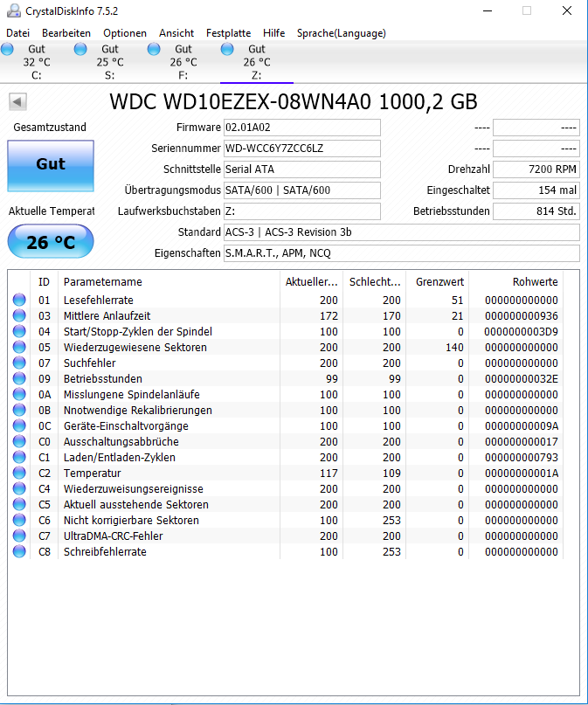Click the Drehzahl value 7200 RPM
The width and height of the screenshot is (588, 705).
coord(536,169)
